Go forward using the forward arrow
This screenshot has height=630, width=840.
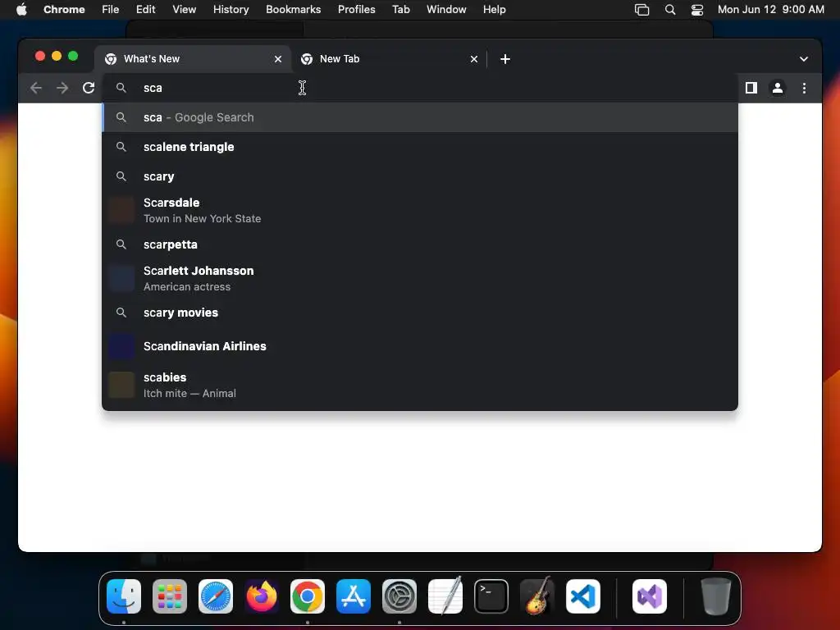pos(62,88)
